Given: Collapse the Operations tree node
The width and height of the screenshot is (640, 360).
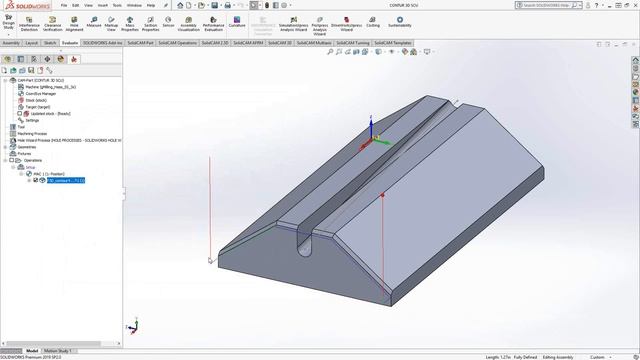Looking at the screenshot, I should tap(5, 160).
